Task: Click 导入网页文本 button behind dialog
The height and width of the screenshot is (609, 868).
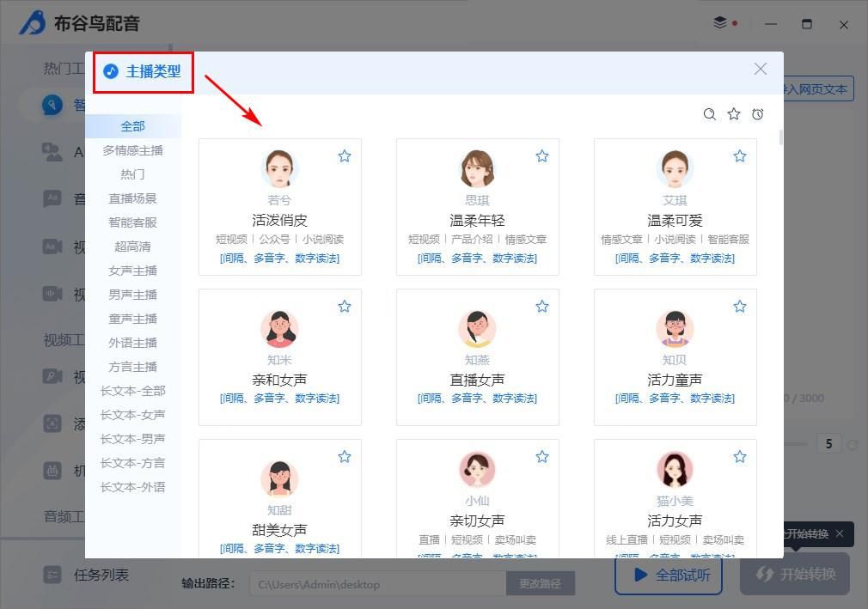Action: (x=817, y=89)
